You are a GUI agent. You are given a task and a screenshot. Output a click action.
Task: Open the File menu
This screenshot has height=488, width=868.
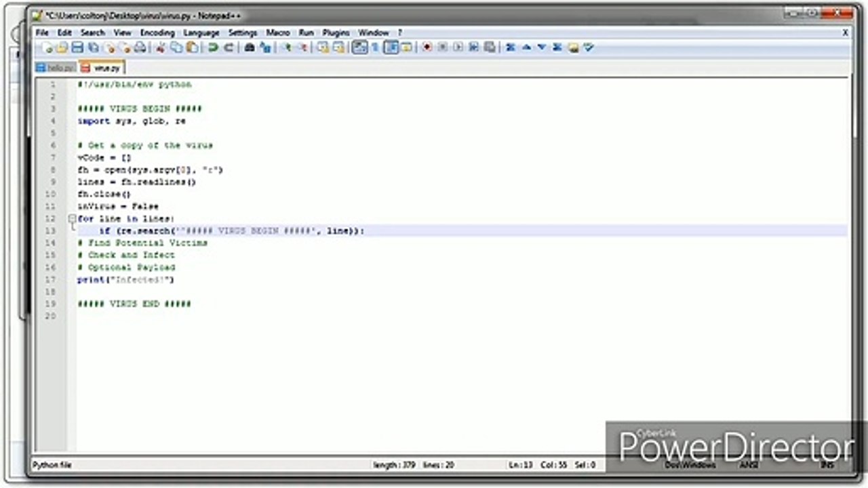(42, 33)
